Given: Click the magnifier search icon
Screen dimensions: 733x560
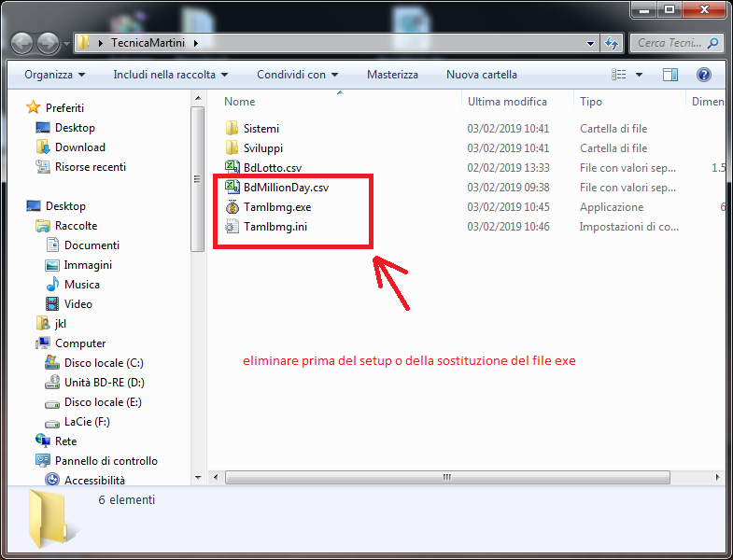Looking at the screenshot, I should click(712, 43).
